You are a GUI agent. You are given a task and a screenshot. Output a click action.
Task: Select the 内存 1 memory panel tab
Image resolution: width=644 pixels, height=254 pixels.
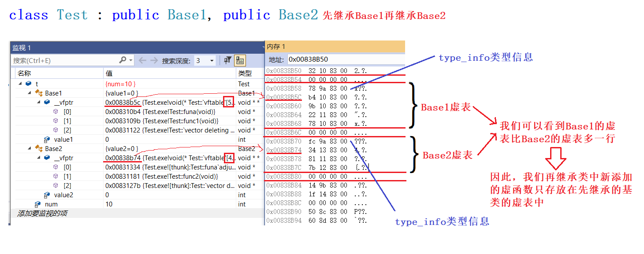(x=276, y=47)
